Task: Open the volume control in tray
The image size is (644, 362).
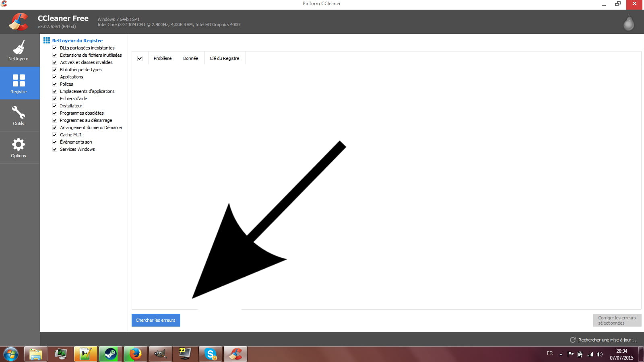Action: [x=600, y=354]
